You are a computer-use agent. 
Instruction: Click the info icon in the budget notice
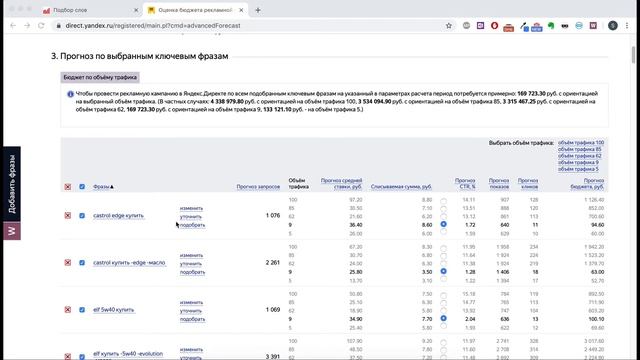pos(70,94)
